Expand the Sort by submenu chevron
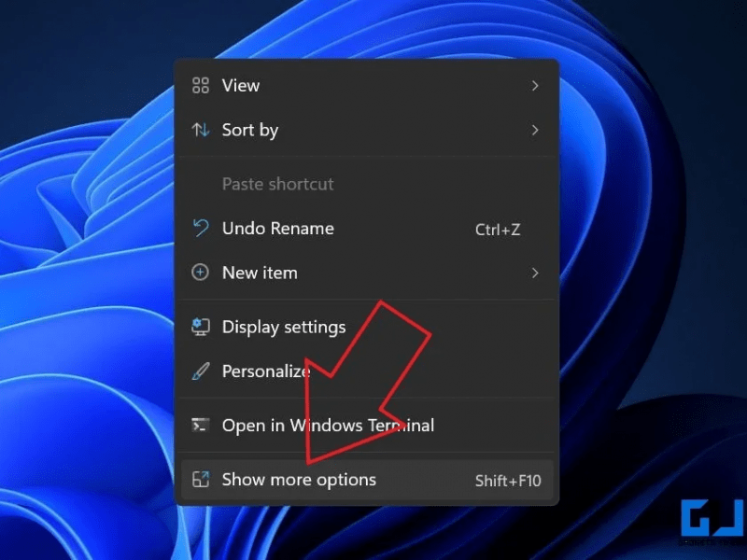747x560 pixels. (534, 130)
